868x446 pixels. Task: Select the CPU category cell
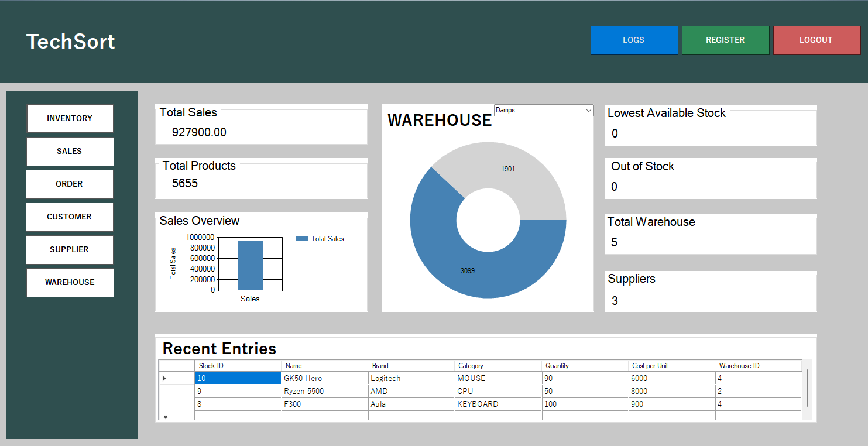(498, 392)
